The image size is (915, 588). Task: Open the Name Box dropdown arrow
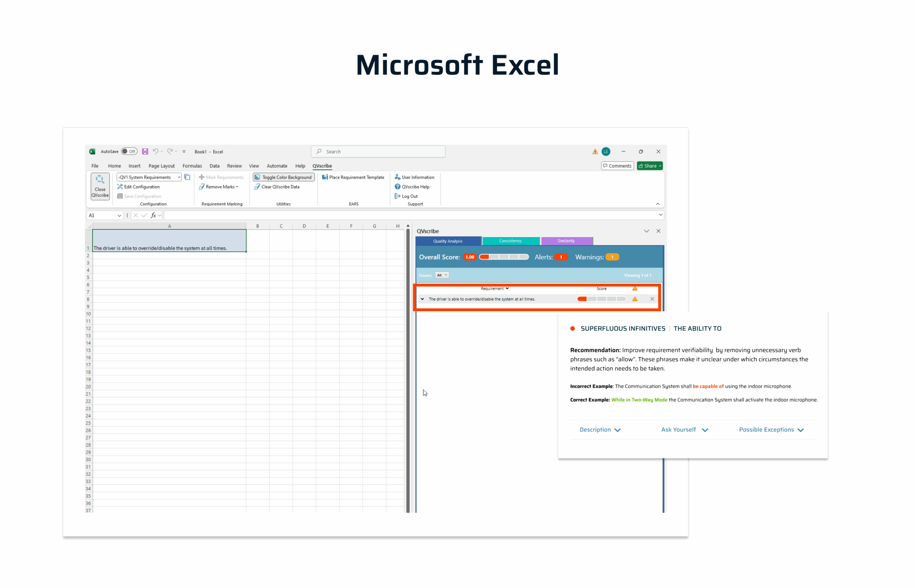[119, 215]
